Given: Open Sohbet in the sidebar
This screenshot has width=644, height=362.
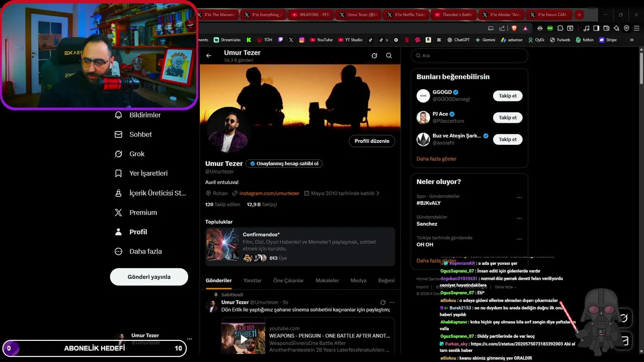Looking at the screenshot, I should (133, 134).
